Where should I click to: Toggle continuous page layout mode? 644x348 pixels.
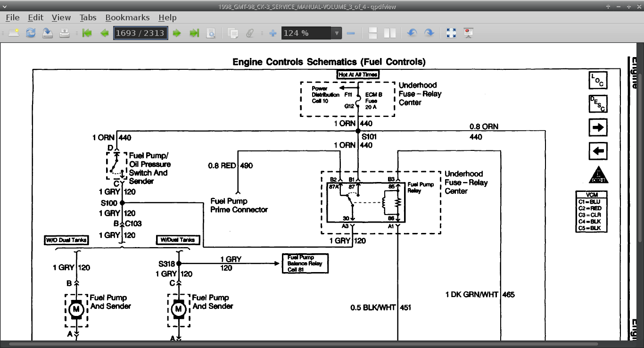(x=372, y=33)
